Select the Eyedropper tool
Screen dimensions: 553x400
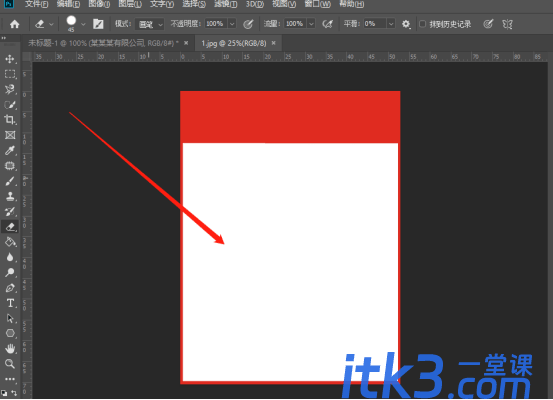(x=10, y=151)
